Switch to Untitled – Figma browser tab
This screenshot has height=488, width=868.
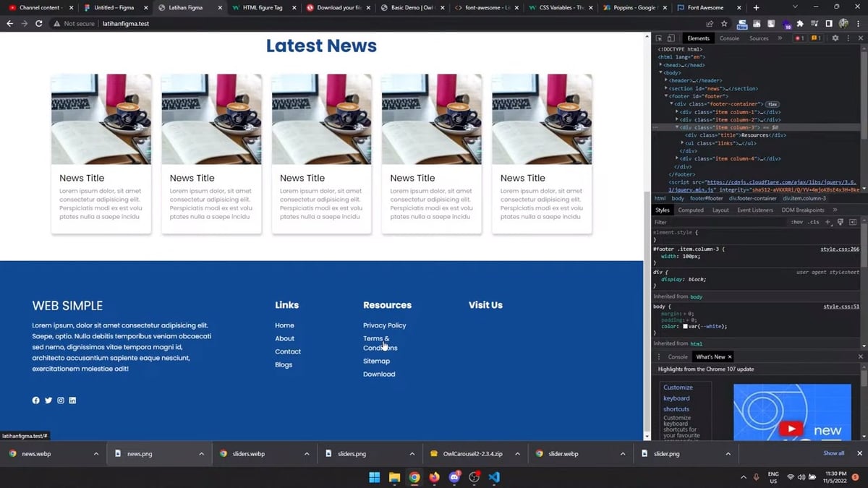click(114, 7)
